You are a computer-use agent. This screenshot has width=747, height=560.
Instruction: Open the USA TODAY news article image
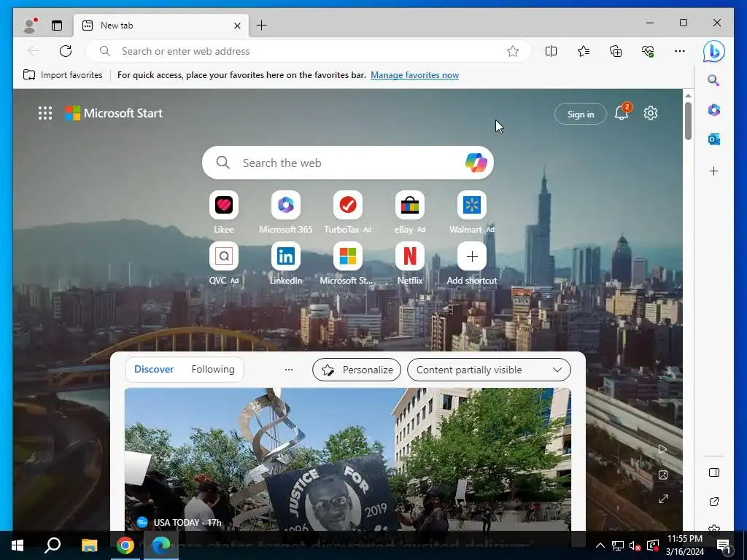[348, 459]
